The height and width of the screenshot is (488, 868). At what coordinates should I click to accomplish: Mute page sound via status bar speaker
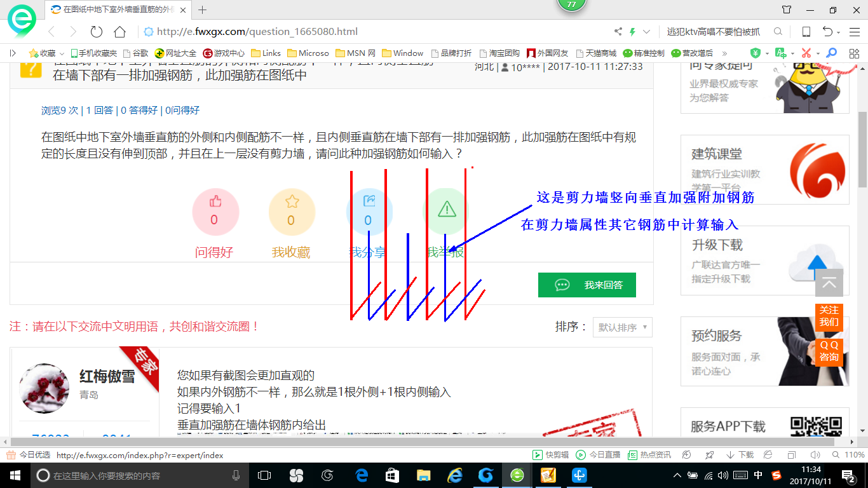(x=815, y=455)
